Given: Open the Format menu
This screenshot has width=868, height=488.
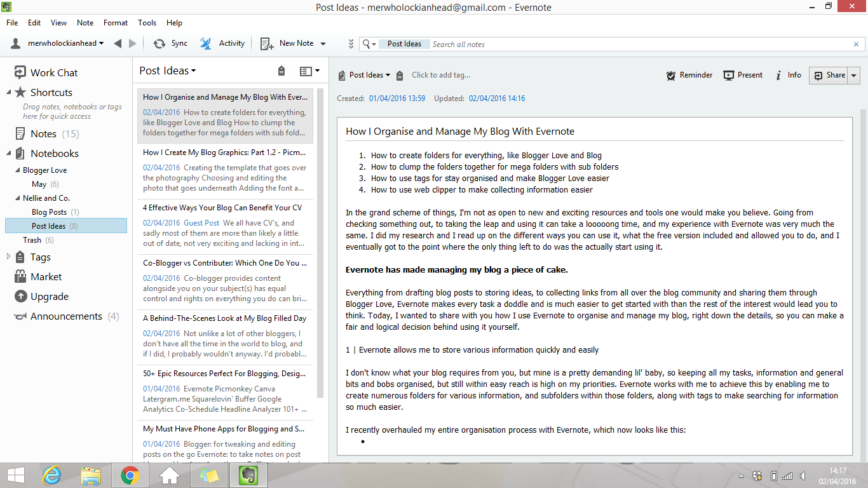Looking at the screenshot, I should [116, 22].
